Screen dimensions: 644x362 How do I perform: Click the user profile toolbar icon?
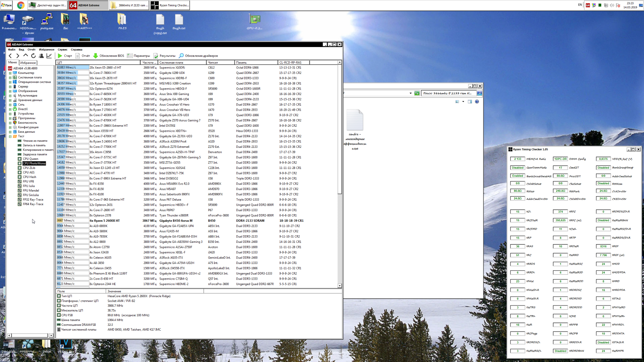tap(41, 56)
